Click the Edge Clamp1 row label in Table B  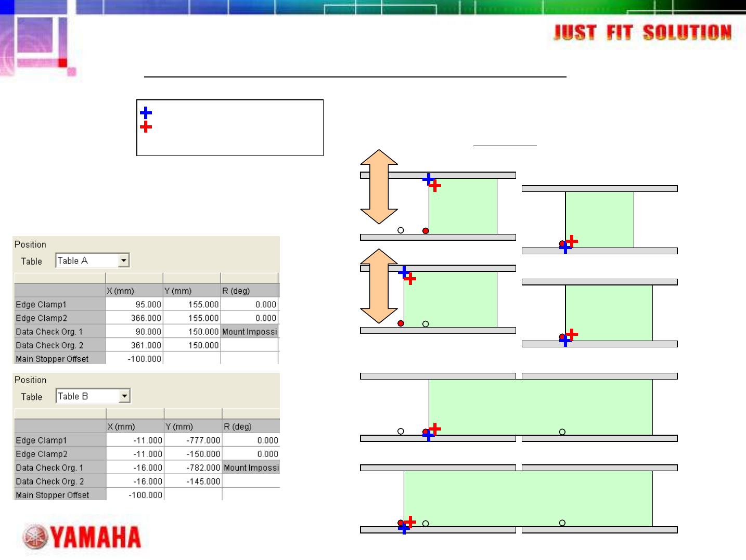[x=60, y=440]
